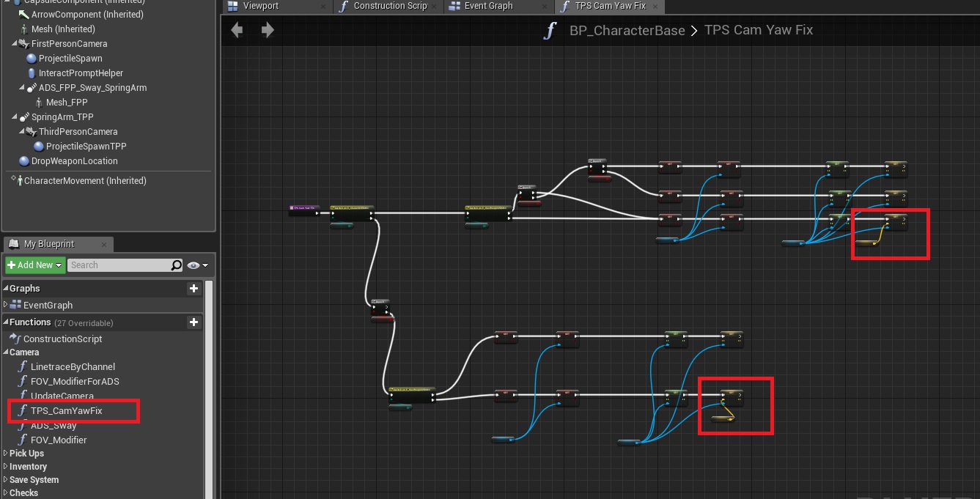The height and width of the screenshot is (499, 980).
Task: Select the FirstPersonCamera component
Action: coord(69,44)
